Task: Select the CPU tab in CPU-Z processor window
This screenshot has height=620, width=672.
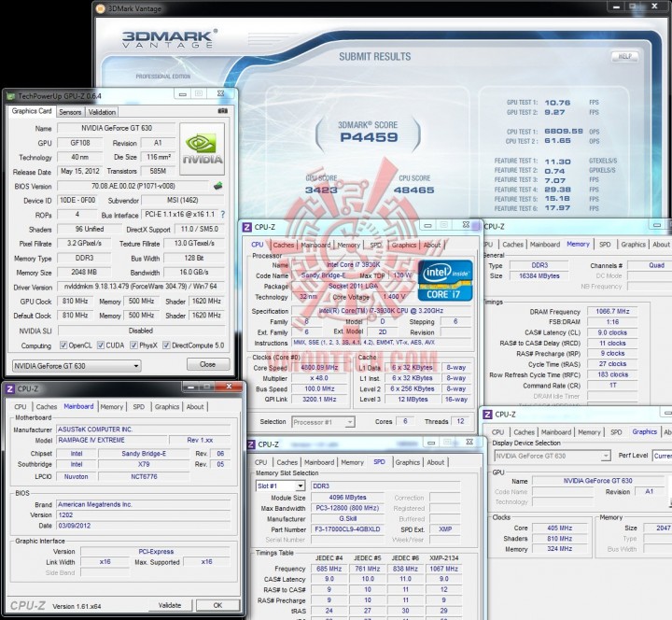Action: click(258, 245)
